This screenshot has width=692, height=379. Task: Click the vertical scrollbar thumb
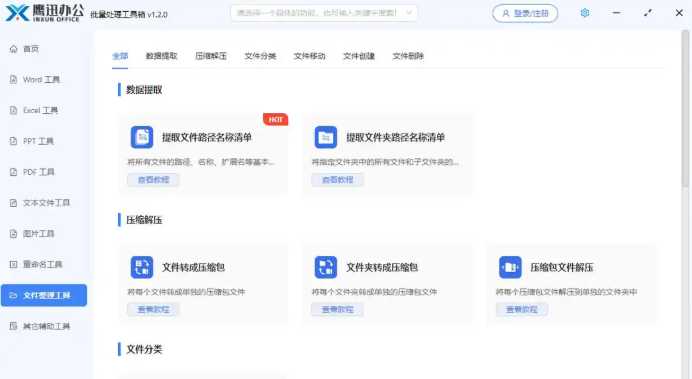[685, 108]
